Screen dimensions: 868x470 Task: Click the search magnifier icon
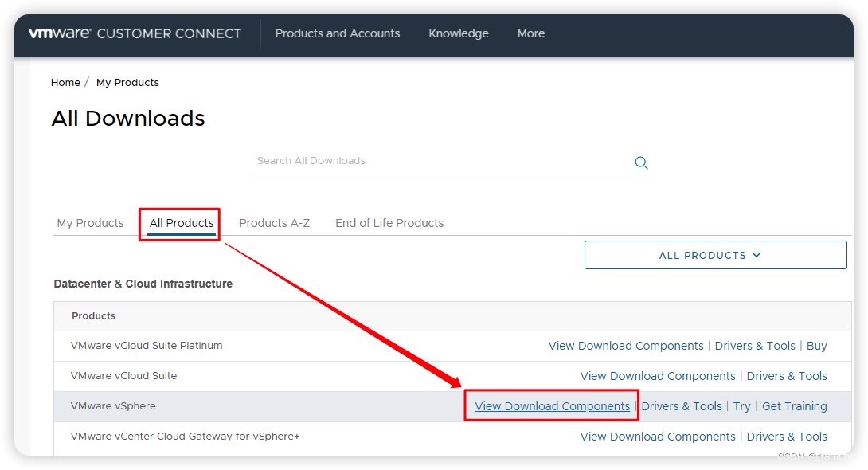point(641,163)
